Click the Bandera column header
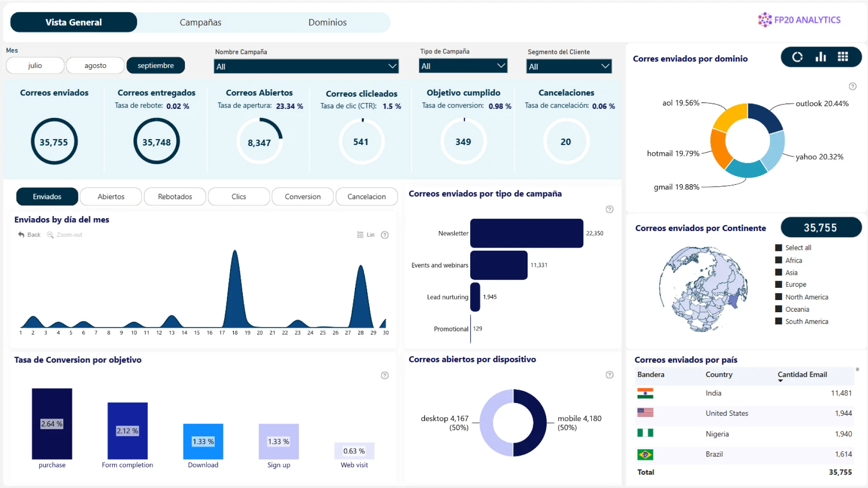This screenshot has width=868, height=488. click(651, 375)
